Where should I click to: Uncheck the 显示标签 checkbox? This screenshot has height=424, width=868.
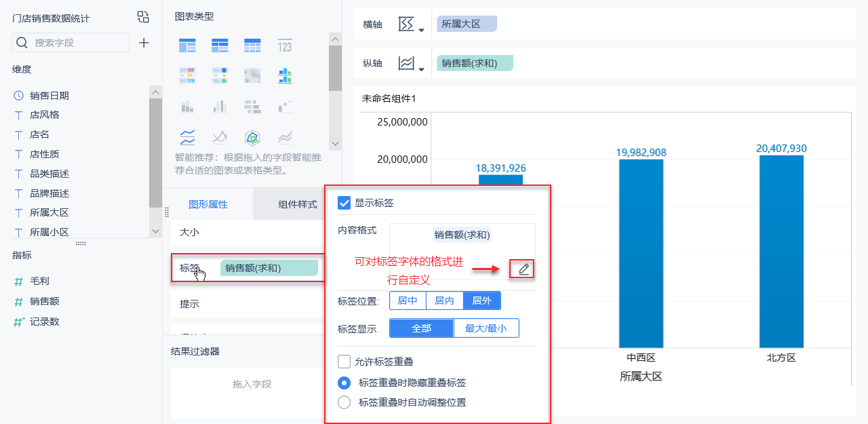[x=344, y=203]
